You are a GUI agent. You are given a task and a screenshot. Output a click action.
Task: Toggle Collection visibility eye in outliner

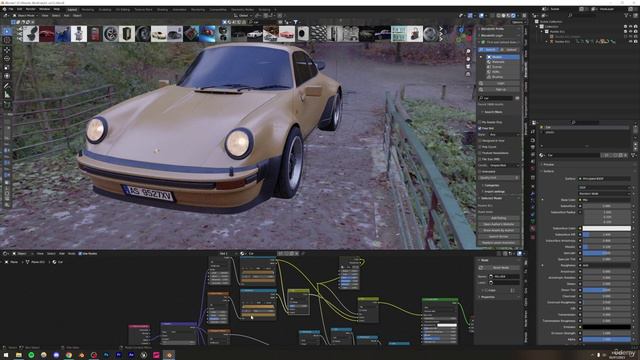[x=631, y=27]
